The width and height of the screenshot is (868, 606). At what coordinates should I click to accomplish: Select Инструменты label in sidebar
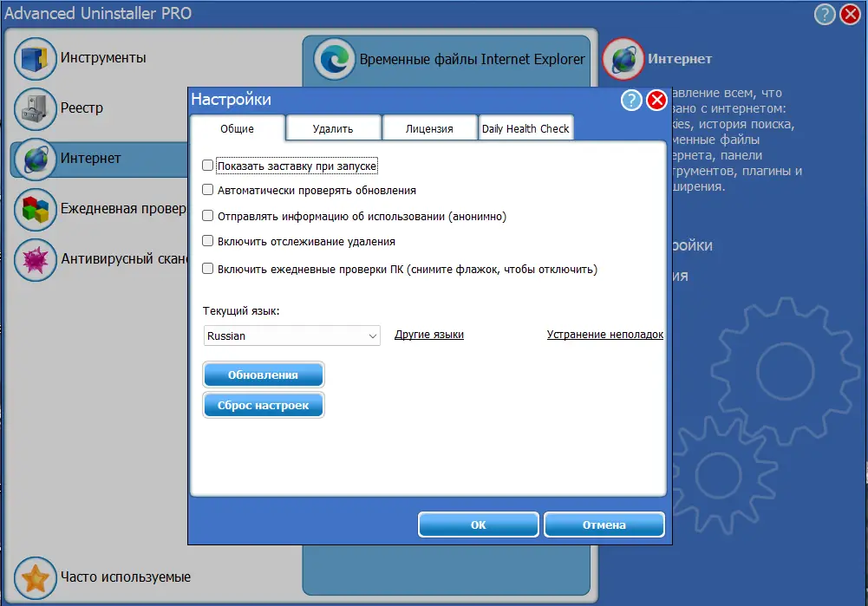click(x=103, y=57)
